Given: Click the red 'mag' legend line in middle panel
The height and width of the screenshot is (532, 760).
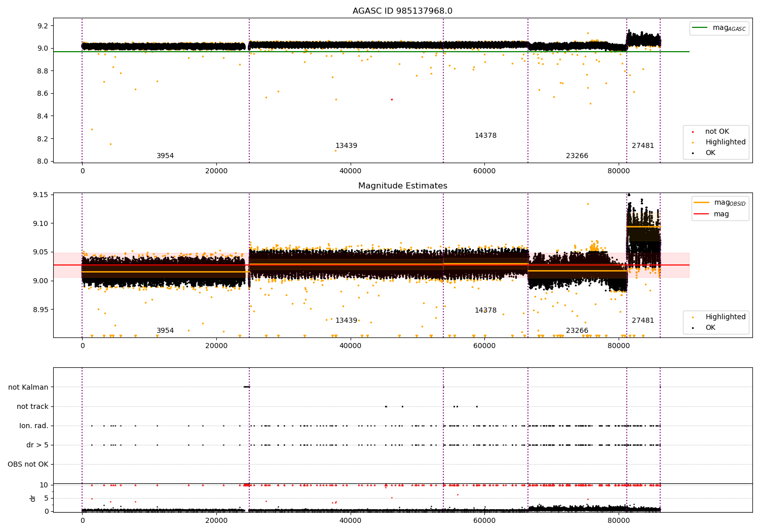Looking at the screenshot, I should click(701, 214).
